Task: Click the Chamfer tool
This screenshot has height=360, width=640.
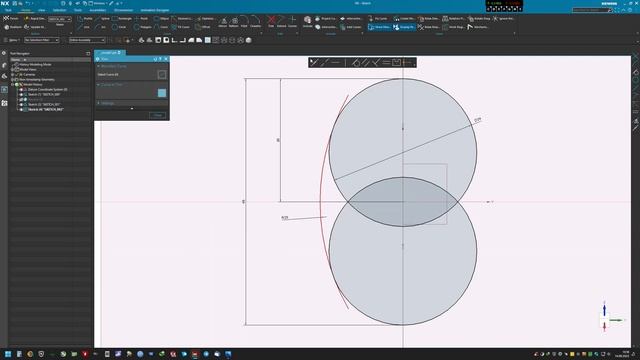Action: pyautogui.click(x=256, y=22)
